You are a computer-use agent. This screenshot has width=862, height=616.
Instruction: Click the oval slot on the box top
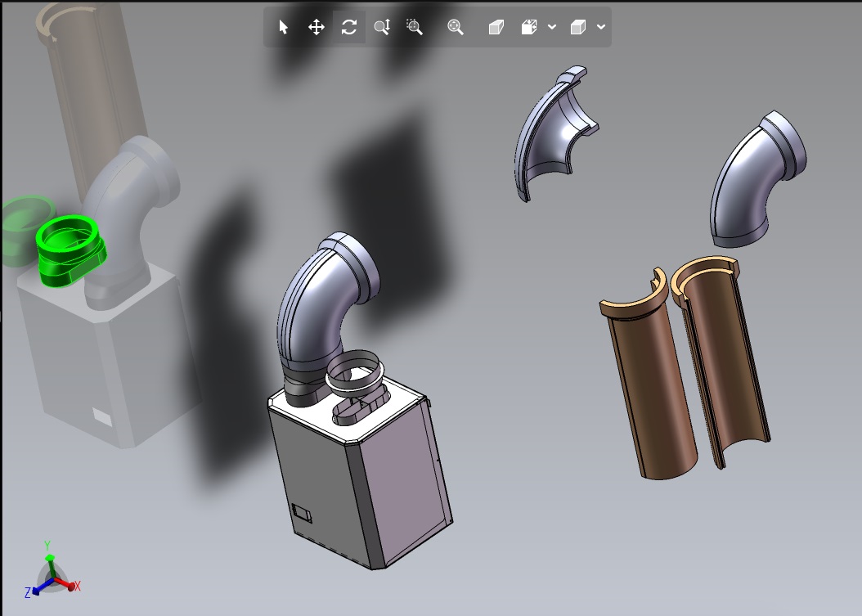[360, 407]
